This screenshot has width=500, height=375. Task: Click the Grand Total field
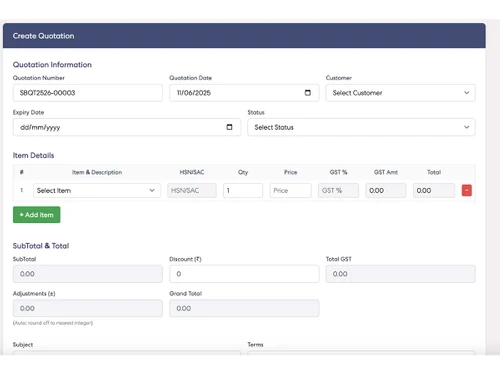[x=244, y=308]
